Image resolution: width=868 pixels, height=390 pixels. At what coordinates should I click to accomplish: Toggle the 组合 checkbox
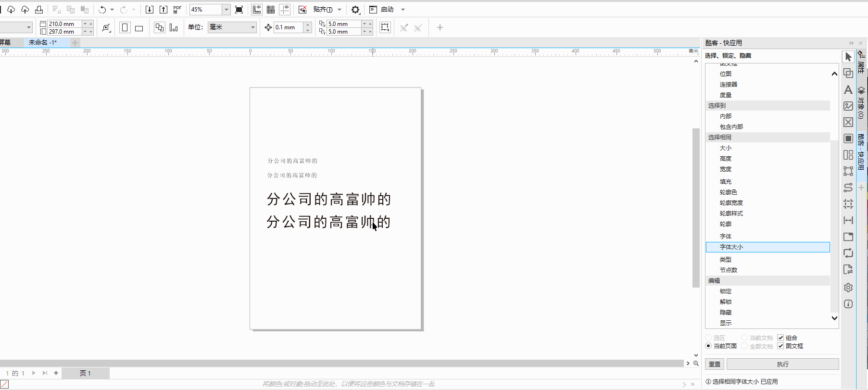pos(780,338)
